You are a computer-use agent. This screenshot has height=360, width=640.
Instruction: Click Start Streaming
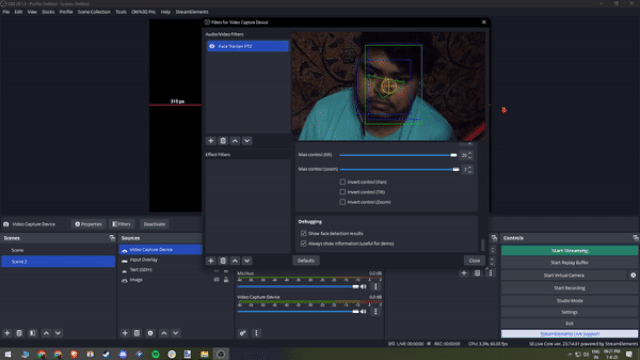point(569,251)
